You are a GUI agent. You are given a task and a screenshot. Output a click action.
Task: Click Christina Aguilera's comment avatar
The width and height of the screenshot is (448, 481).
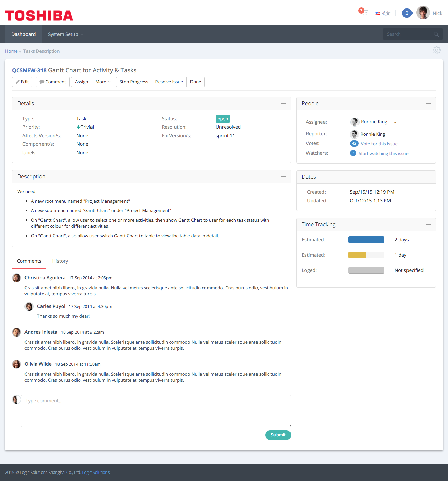(x=16, y=278)
